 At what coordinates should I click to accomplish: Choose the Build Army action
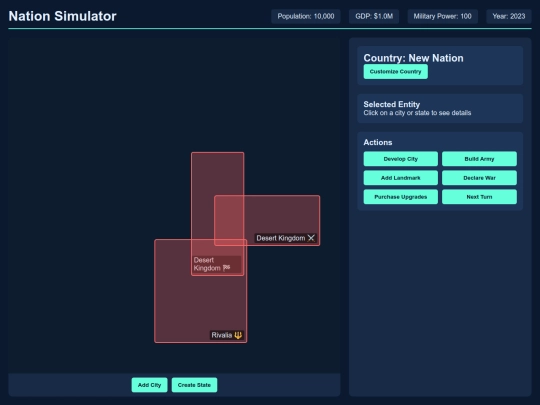click(479, 159)
